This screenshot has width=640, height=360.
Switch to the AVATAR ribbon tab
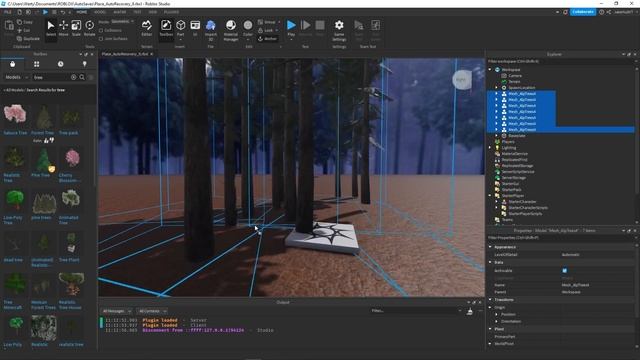120,12
